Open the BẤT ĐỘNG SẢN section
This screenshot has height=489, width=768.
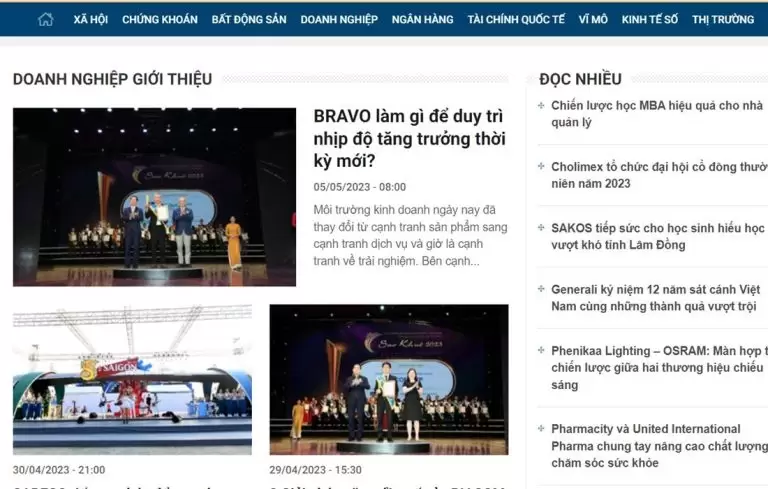(249, 20)
